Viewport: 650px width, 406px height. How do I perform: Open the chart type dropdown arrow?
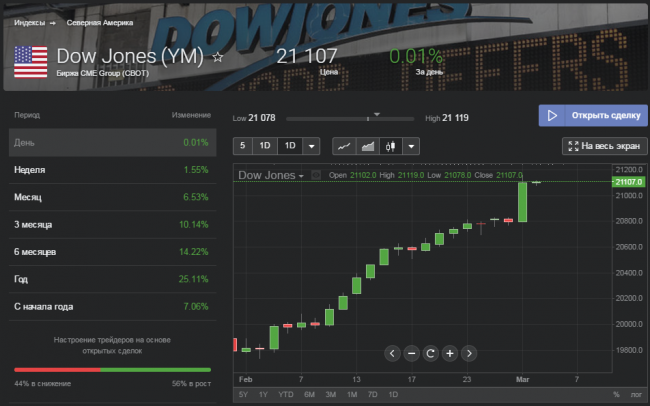tap(411, 146)
